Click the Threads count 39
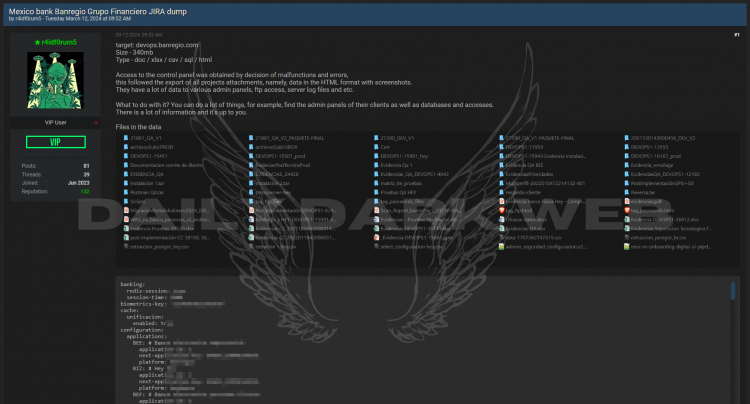This screenshot has width=750, height=404. point(87,175)
